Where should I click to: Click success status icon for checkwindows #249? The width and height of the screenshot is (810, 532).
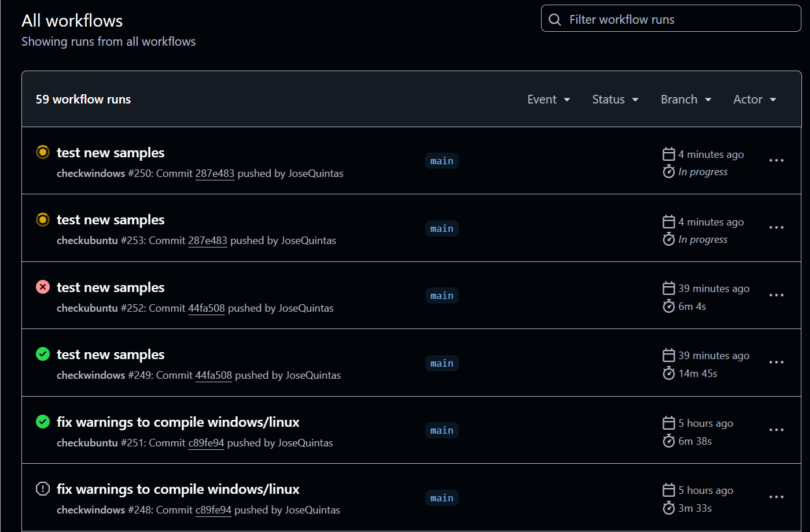43,354
